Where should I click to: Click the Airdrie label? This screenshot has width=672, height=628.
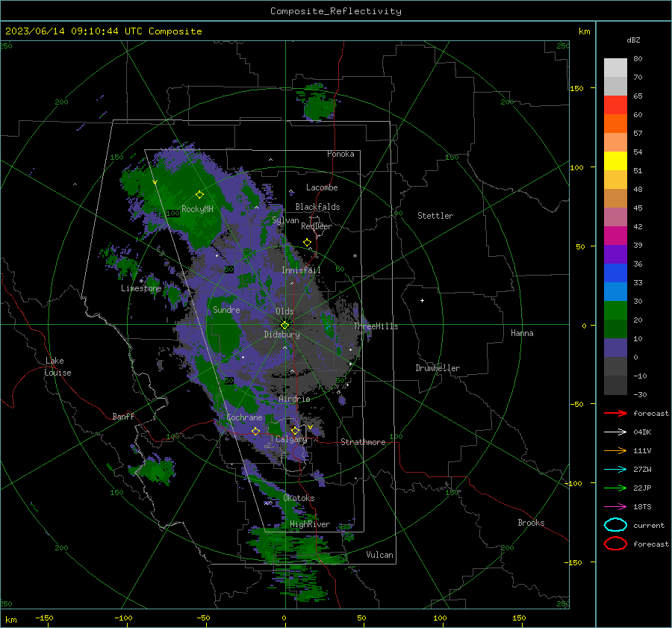[294, 399]
